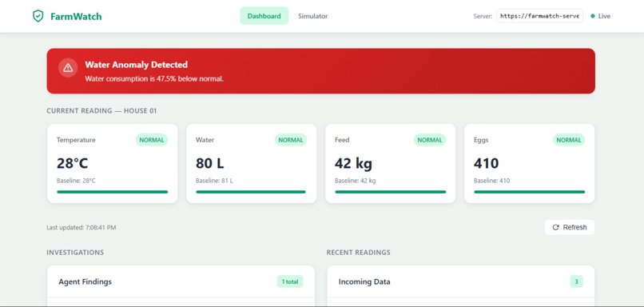Click the RECENT READINGS section label
The image size is (644, 307).
[x=359, y=253]
